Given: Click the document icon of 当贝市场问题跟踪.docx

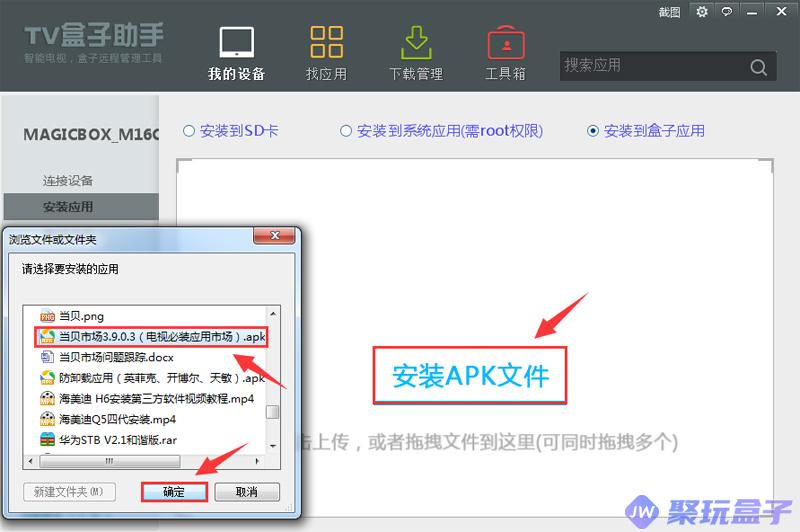Looking at the screenshot, I should pos(47,358).
